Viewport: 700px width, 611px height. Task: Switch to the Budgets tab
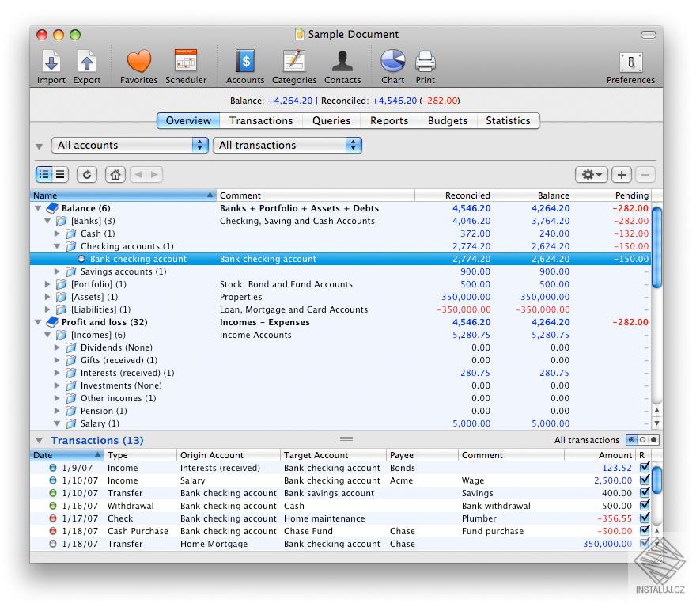pyautogui.click(x=448, y=121)
